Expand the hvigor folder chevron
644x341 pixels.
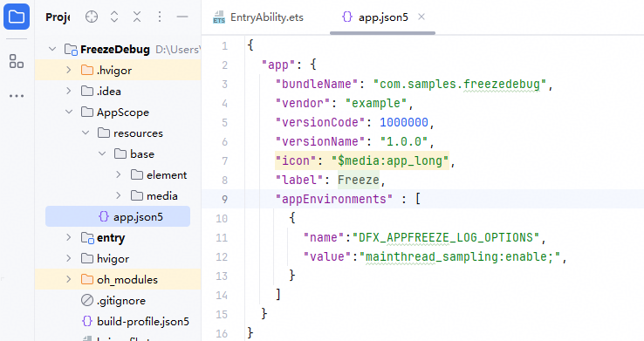[x=69, y=258]
